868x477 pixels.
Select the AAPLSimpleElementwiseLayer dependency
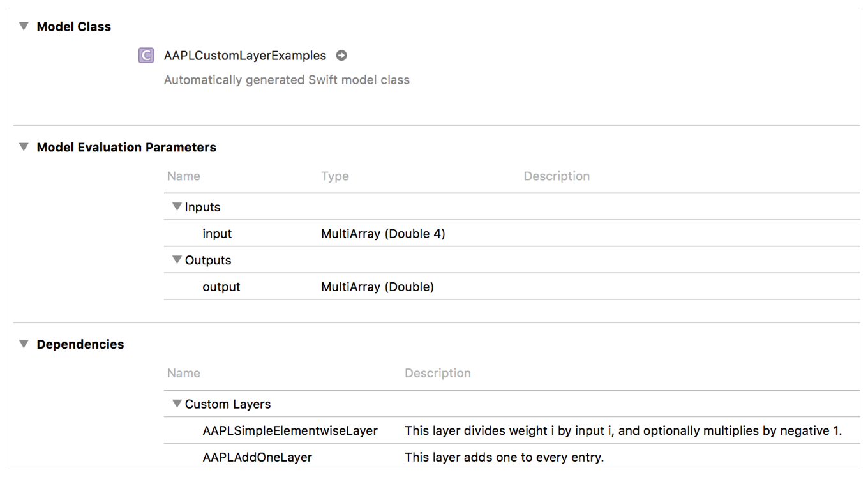(x=290, y=431)
